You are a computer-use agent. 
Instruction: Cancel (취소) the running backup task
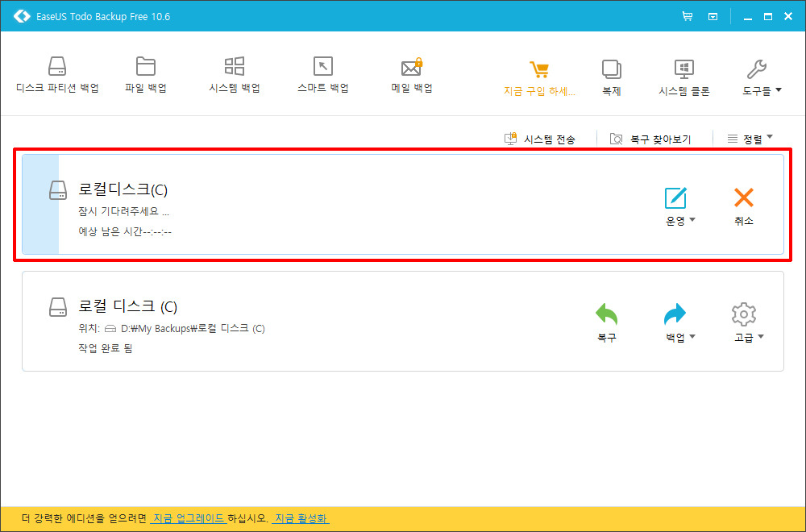click(743, 206)
